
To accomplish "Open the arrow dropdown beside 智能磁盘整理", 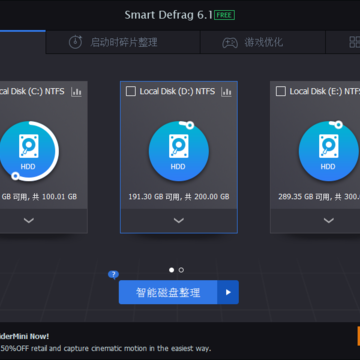I will coord(228,292).
